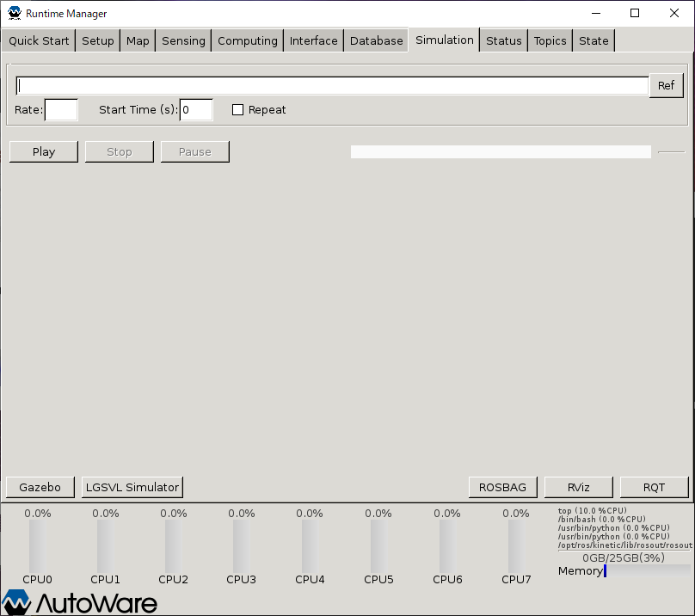This screenshot has height=616, width=695.
Task: Click the CPU0 usage bar
Action: (x=38, y=546)
